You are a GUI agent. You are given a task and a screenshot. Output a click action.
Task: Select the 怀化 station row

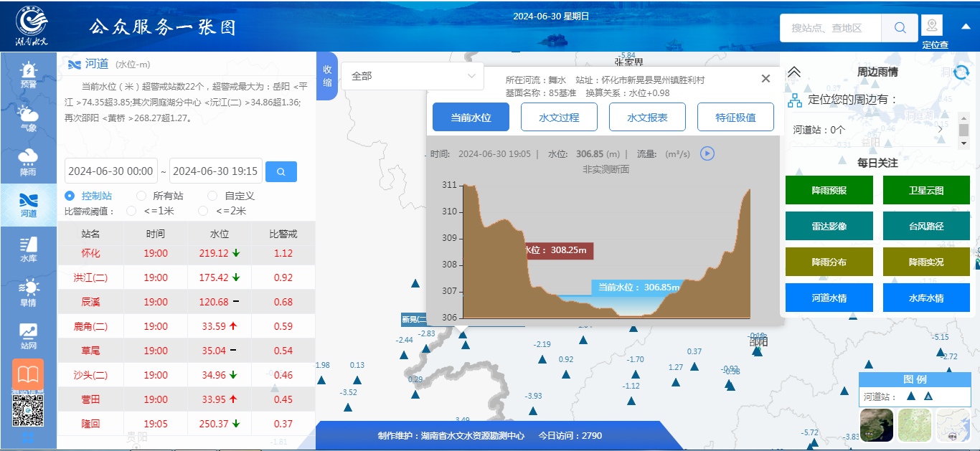(x=187, y=253)
